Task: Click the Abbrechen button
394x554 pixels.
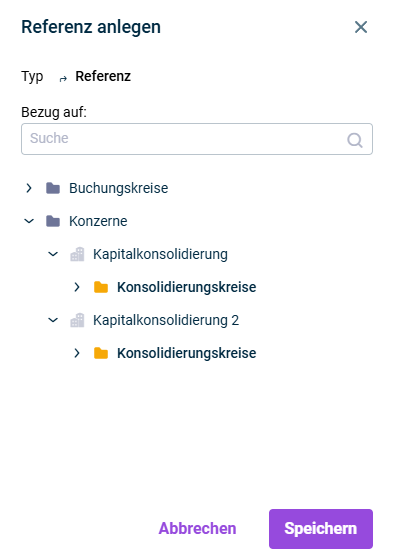Action: (x=197, y=529)
